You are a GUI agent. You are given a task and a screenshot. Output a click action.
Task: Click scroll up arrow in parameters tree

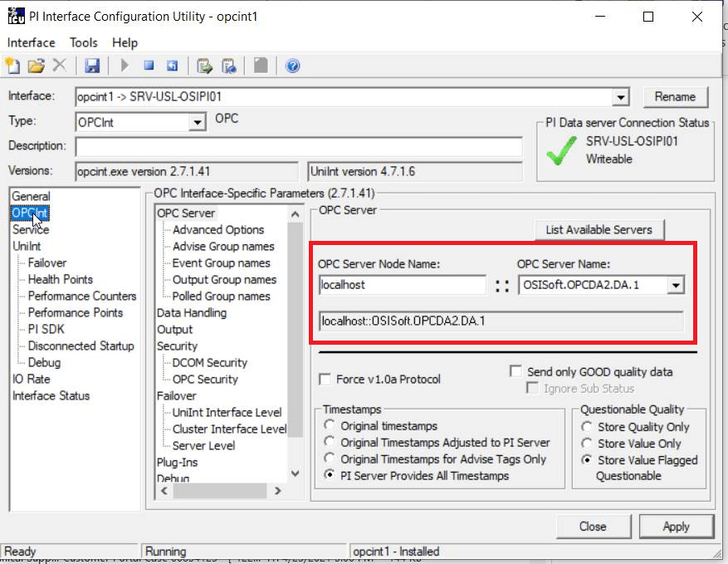295,214
